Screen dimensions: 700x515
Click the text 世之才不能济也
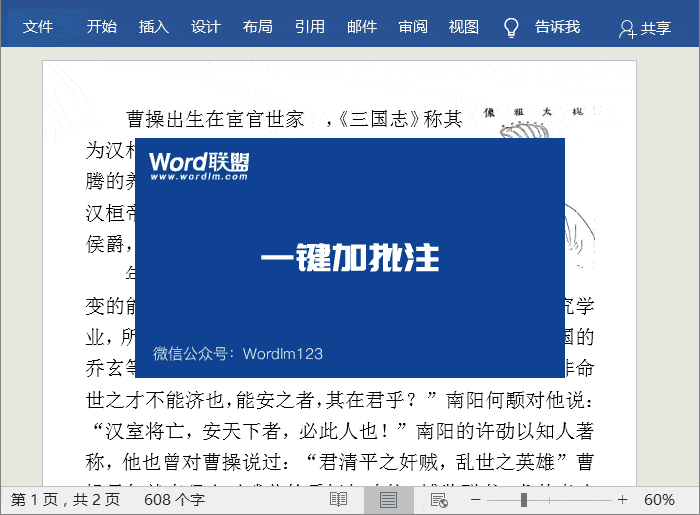click(x=155, y=399)
